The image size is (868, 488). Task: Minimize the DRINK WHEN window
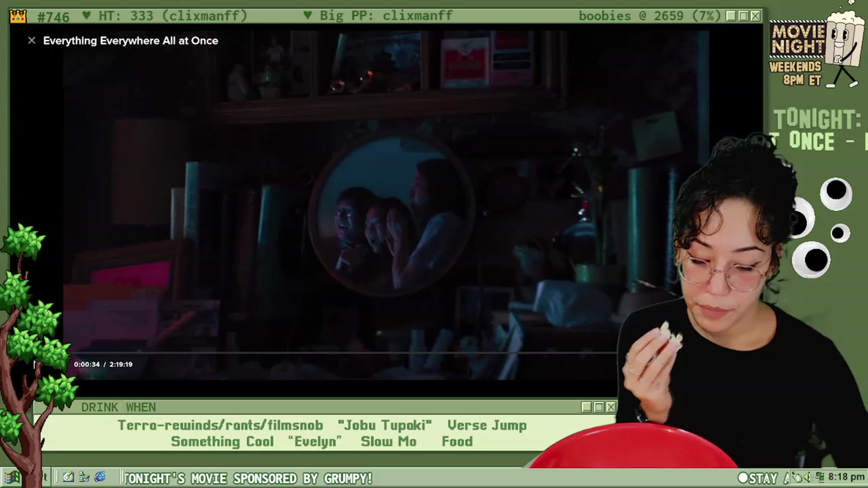point(586,407)
